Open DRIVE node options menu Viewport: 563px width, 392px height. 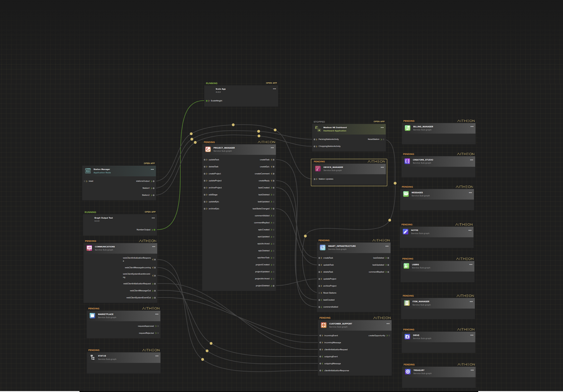coord(472,335)
